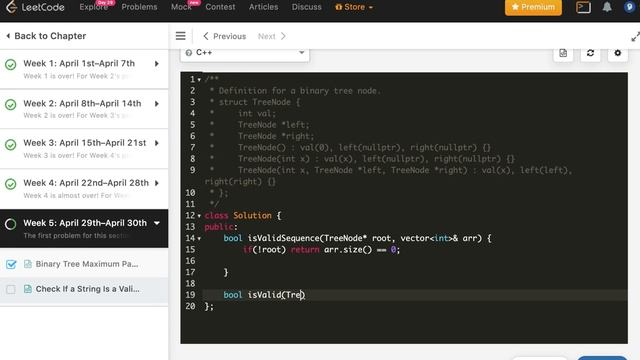Open the Store dropdown menu

coord(353,7)
